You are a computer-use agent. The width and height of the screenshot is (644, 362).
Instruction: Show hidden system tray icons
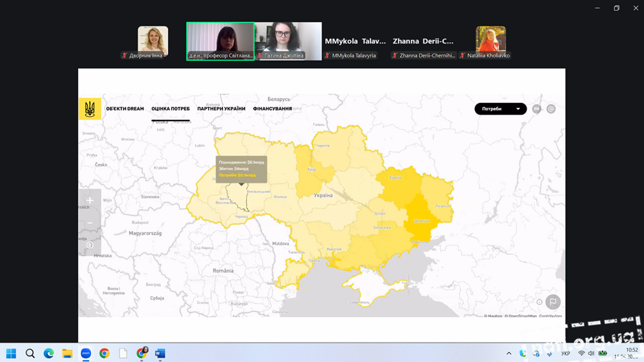[508, 353]
